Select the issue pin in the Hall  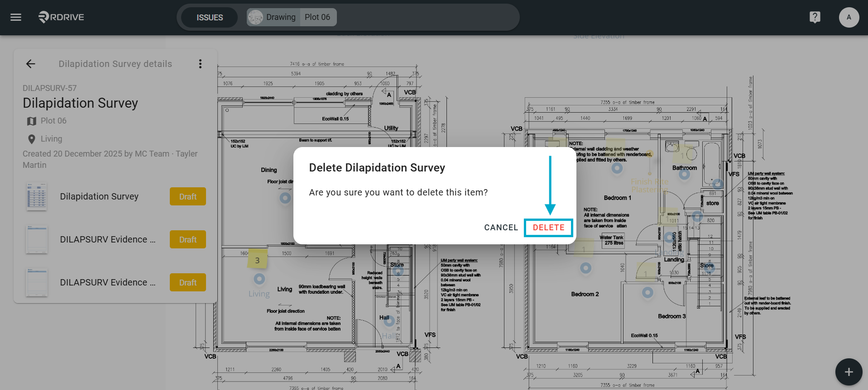(389, 321)
